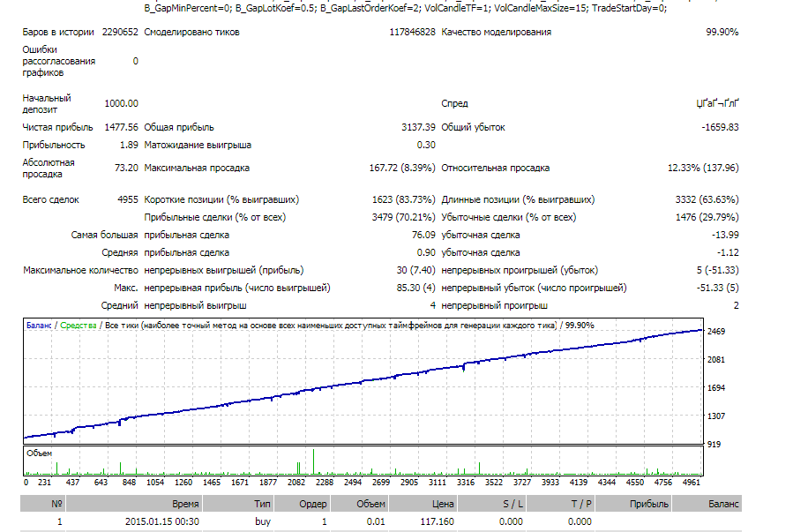Select the time cell 2015.01.15 00:30
This screenshot has height=532, width=793.
coord(161,521)
